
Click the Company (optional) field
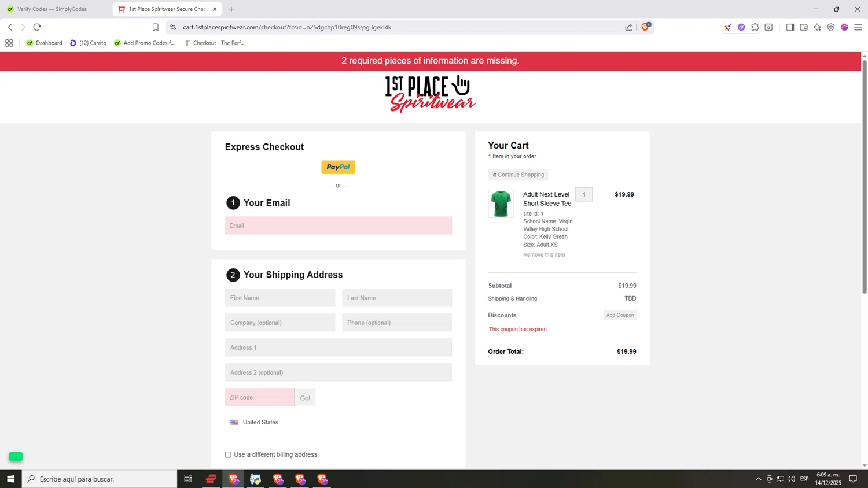pyautogui.click(x=280, y=323)
